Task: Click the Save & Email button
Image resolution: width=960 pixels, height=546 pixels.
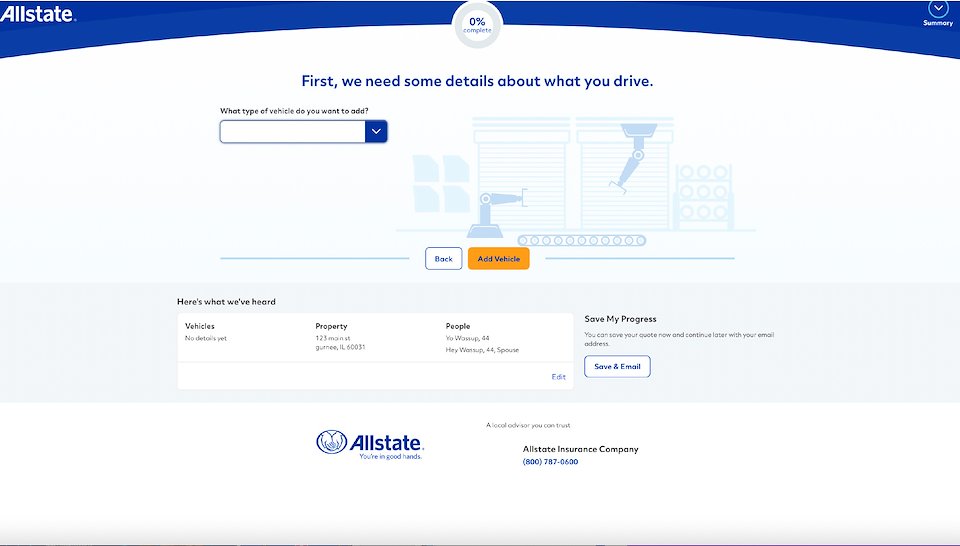Action: [x=617, y=367]
